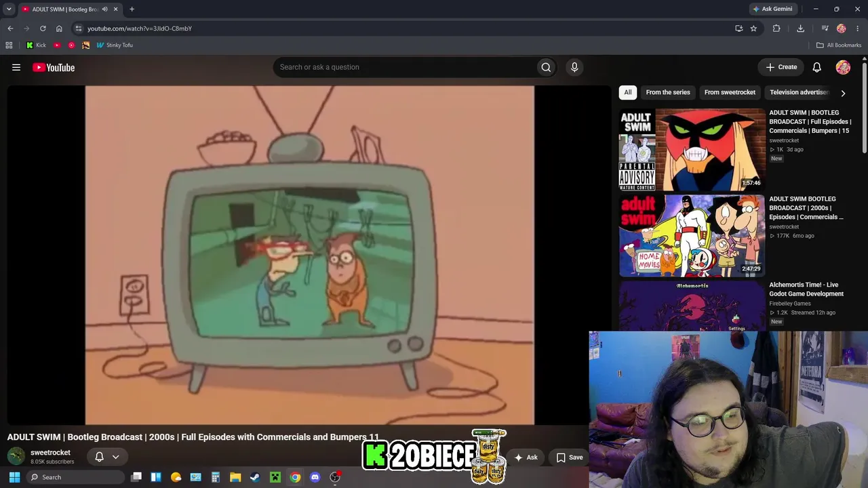Open Task View on the taskbar
This screenshot has width=868, height=488.
point(136,477)
